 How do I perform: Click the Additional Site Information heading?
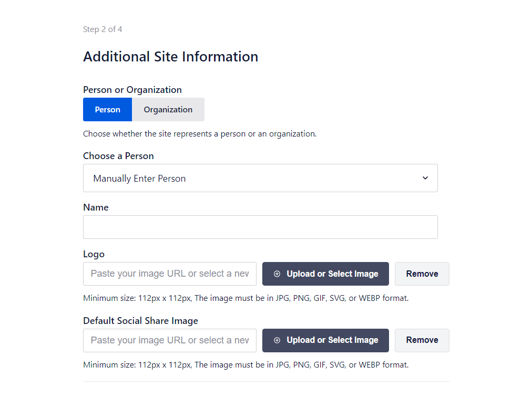point(170,57)
